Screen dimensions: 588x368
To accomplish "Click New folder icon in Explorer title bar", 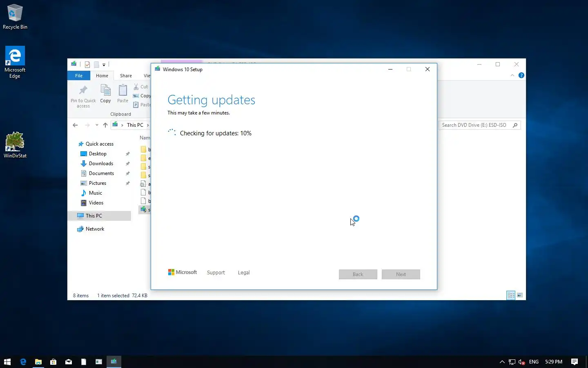I will pyautogui.click(x=97, y=64).
